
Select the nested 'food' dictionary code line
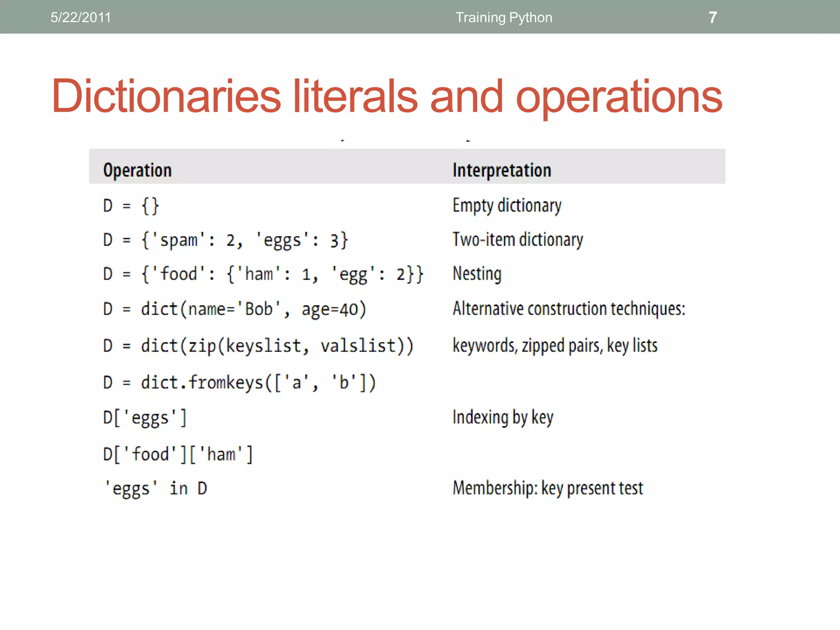click(263, 274)
